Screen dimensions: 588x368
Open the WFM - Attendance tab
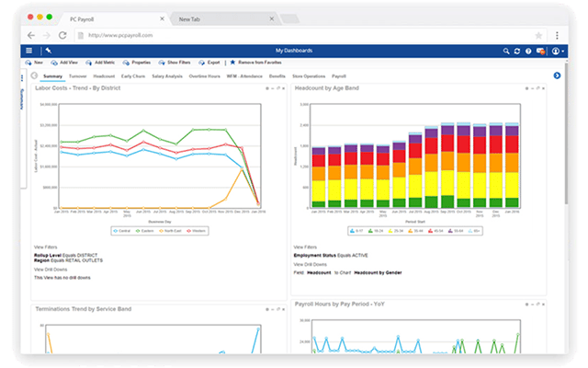pyautogui.click(x=244, y=76)
